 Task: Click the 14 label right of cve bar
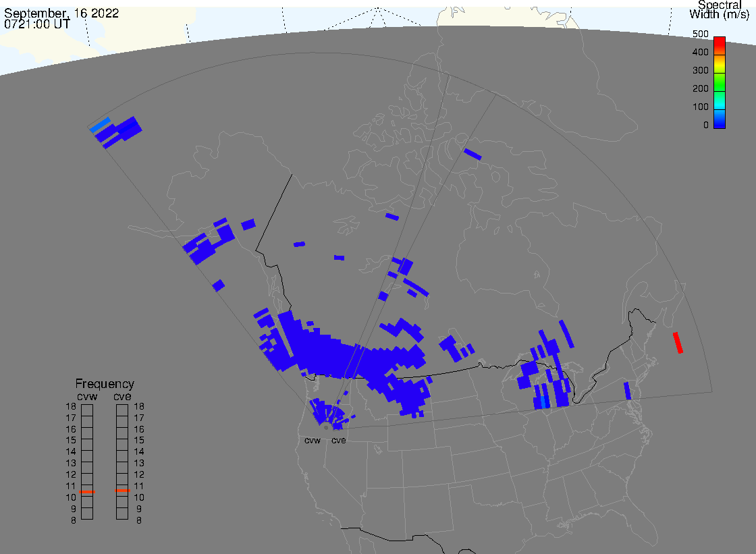[x=139, y=452]
